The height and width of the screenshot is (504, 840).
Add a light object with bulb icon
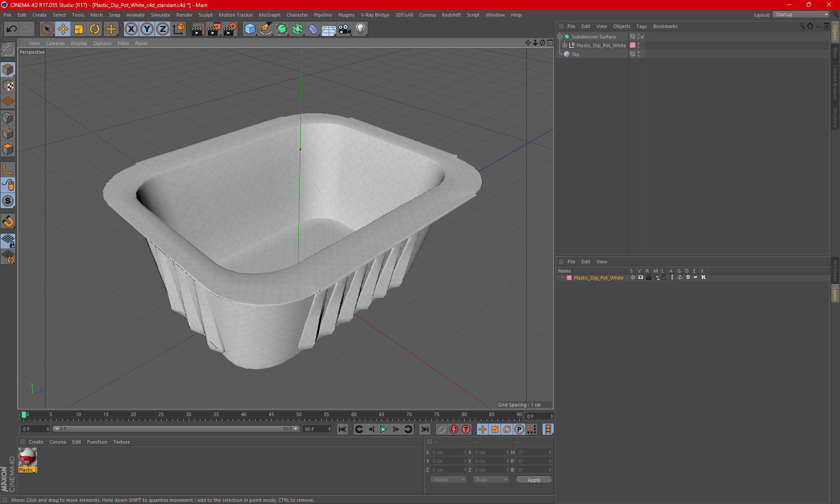360,29
